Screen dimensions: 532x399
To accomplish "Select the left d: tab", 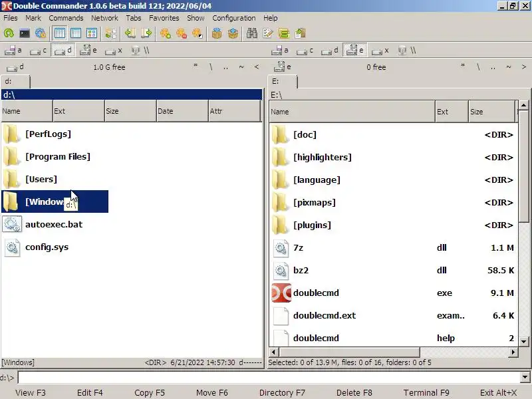I will 15,82.
